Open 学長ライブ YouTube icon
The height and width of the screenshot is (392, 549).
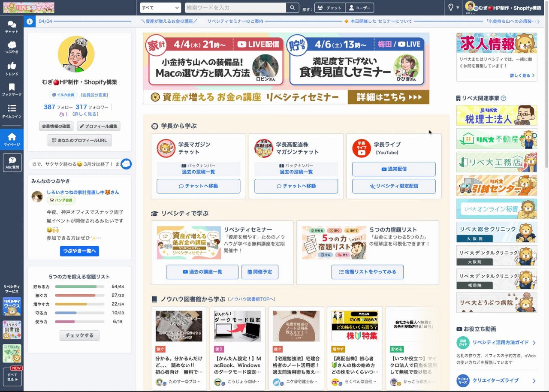(362, 148)
